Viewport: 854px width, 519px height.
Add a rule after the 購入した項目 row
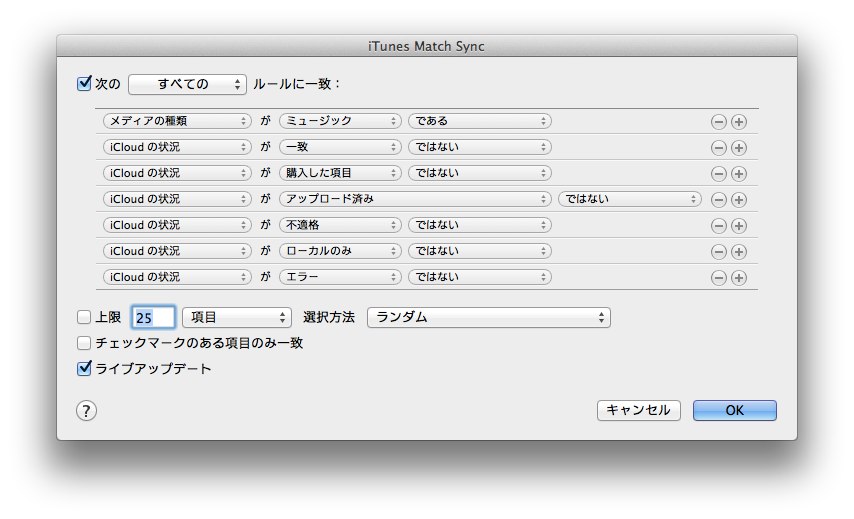tap(739, 174)
